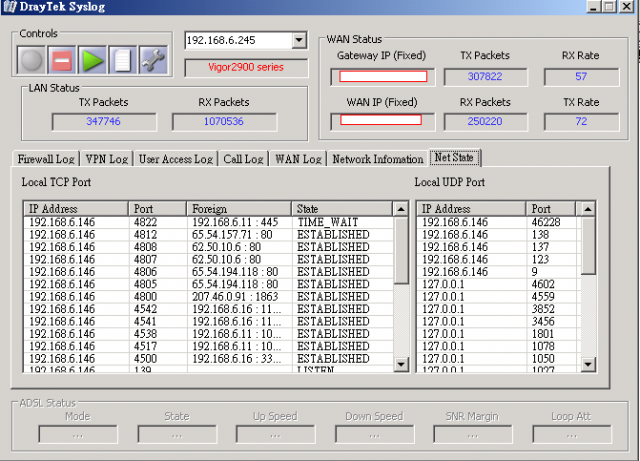Select TCP row with port 4806

click(x=209, y=272)
